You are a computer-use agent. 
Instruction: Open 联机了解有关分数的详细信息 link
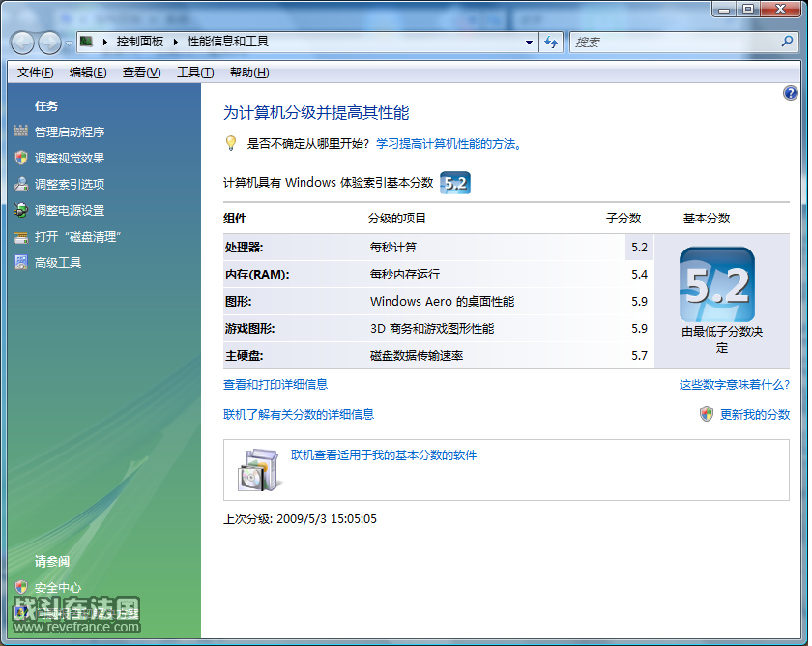pyautogui.click(x=299, y=415)
